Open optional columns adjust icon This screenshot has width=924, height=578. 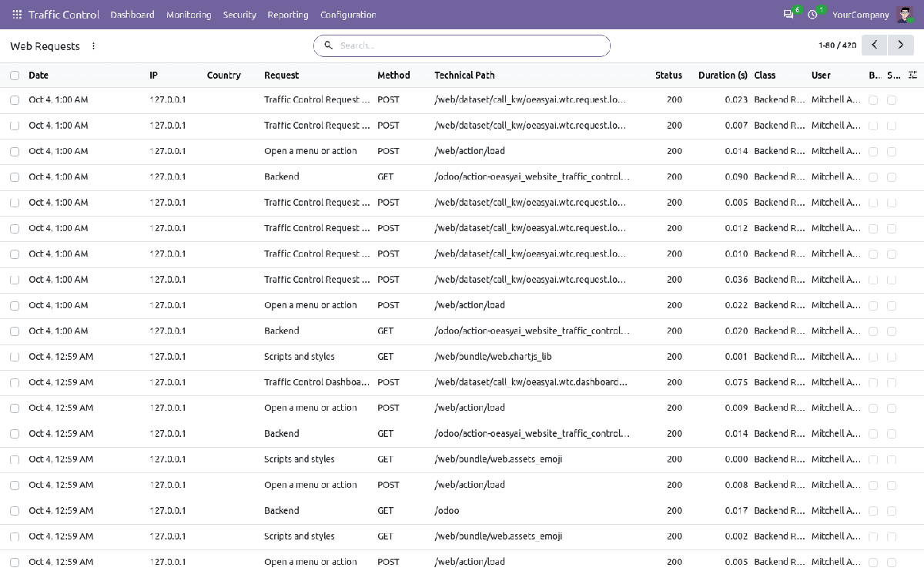pos(912,75)
